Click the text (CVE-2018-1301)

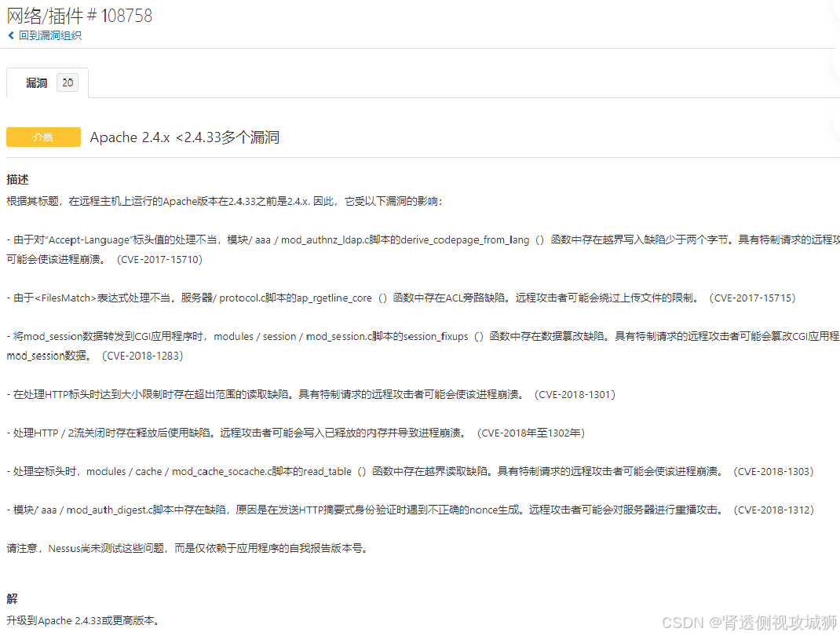click(x=575, y=394)
